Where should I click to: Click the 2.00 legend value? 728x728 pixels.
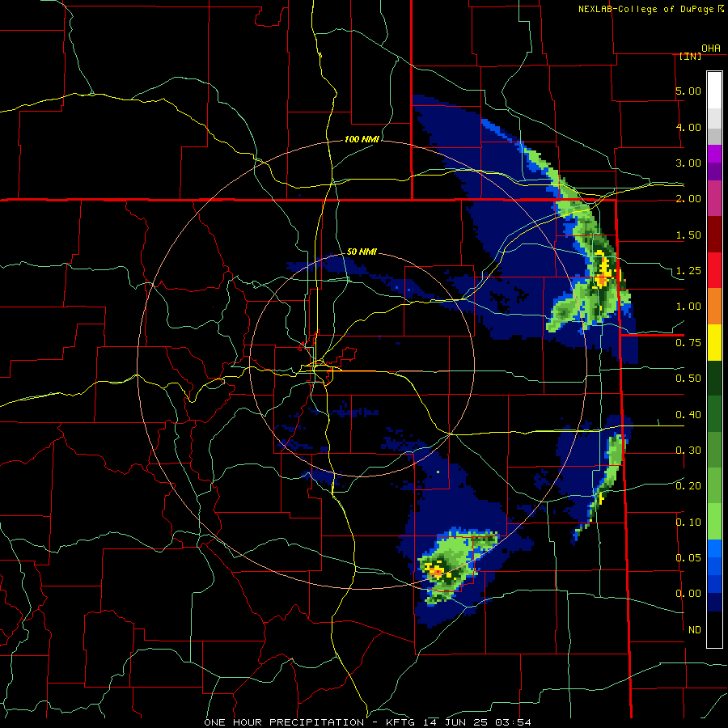tap(688, 199)
